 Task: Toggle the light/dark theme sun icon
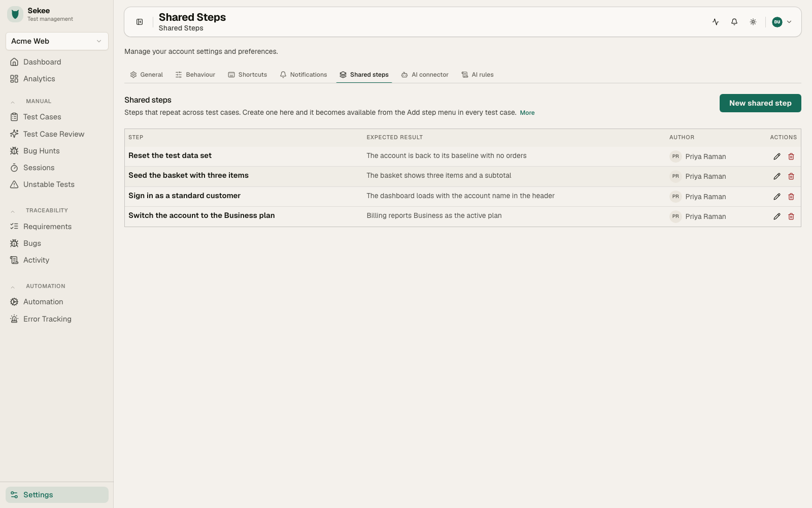pyautogui.click(x=753, y=22)
